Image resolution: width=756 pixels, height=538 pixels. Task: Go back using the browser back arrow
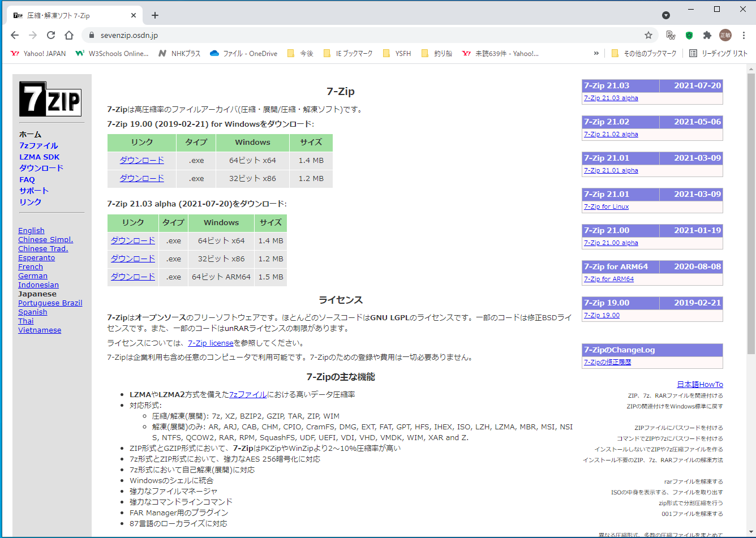point(15,35)
